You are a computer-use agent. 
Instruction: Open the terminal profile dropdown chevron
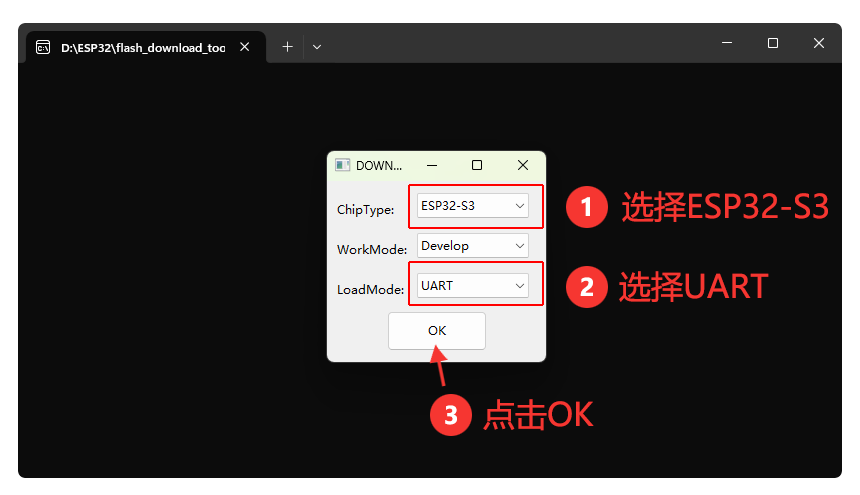pos(317,47)
